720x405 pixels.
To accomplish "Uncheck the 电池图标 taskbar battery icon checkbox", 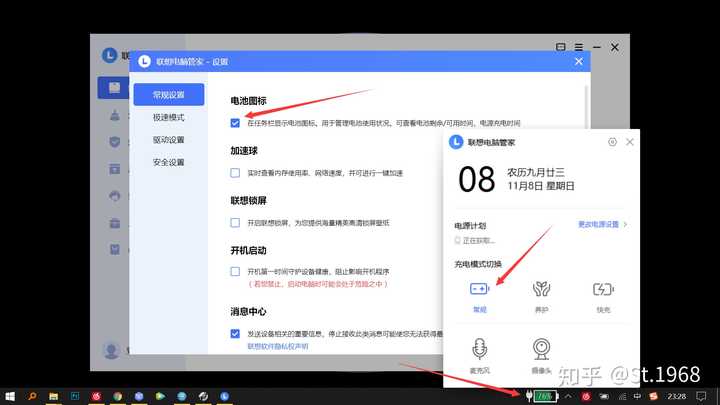I will pyautogui.click(x=235, y=123).
